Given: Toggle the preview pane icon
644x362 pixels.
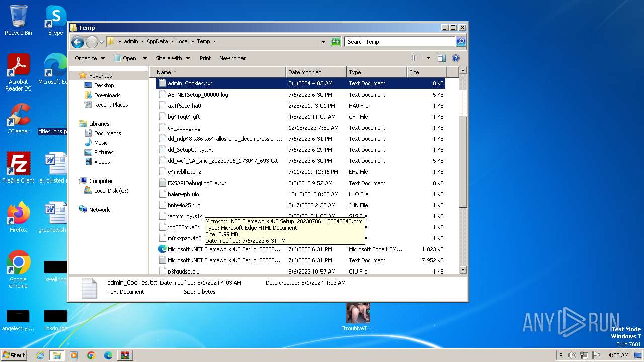Looking at the screenshot, I should point(442,58).
